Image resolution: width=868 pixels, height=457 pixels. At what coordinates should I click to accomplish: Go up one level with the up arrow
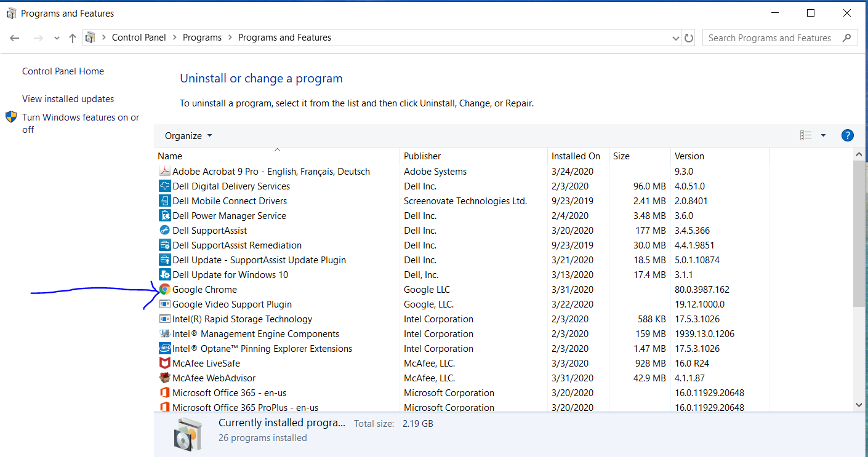[73, 38]
